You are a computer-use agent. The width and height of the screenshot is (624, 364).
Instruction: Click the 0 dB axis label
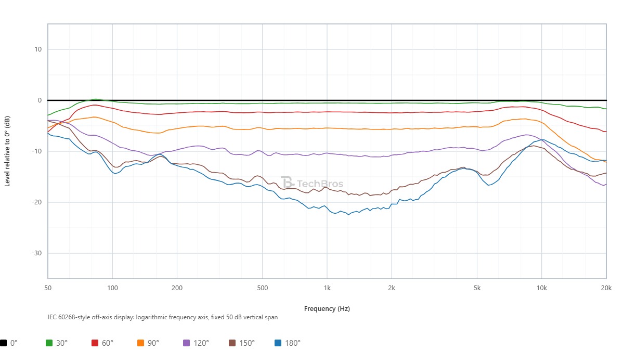coord(40,100)
